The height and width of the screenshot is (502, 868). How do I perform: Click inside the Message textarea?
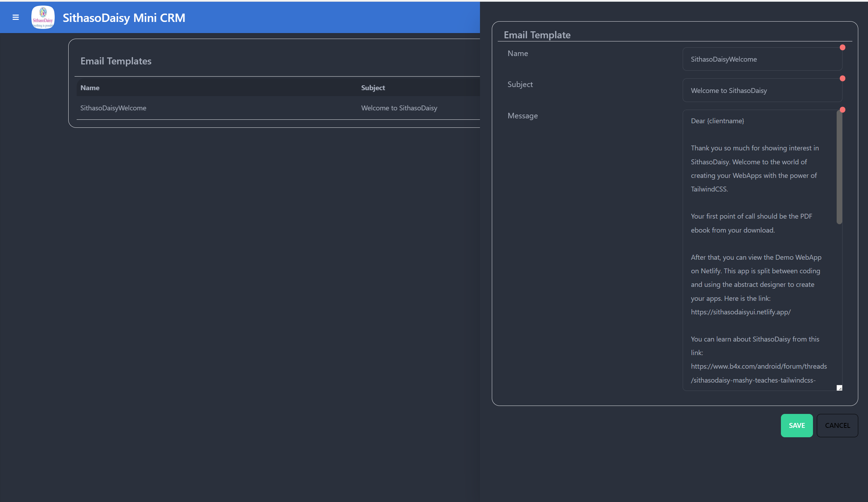click(759, 244)
